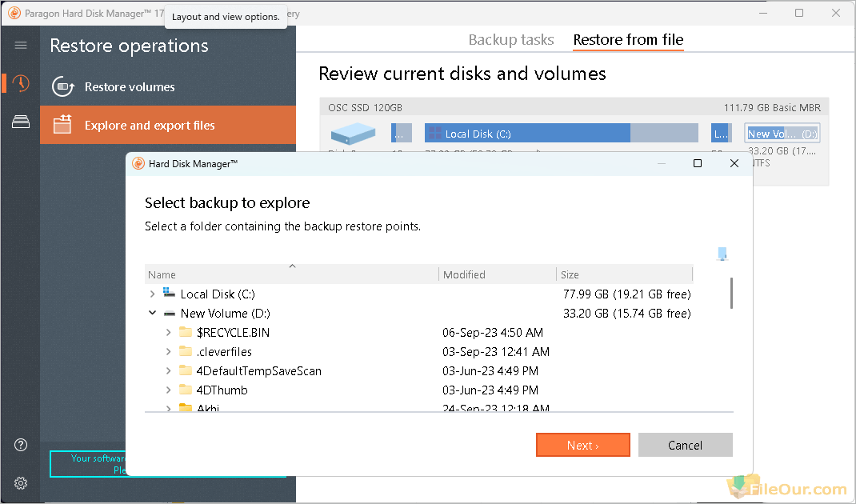Select the .cleverfiles folder row

(418, 351)
